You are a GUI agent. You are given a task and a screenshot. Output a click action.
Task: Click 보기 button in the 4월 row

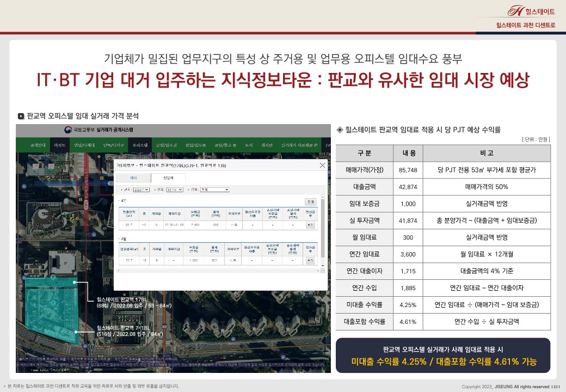click(x=310, y=224)
